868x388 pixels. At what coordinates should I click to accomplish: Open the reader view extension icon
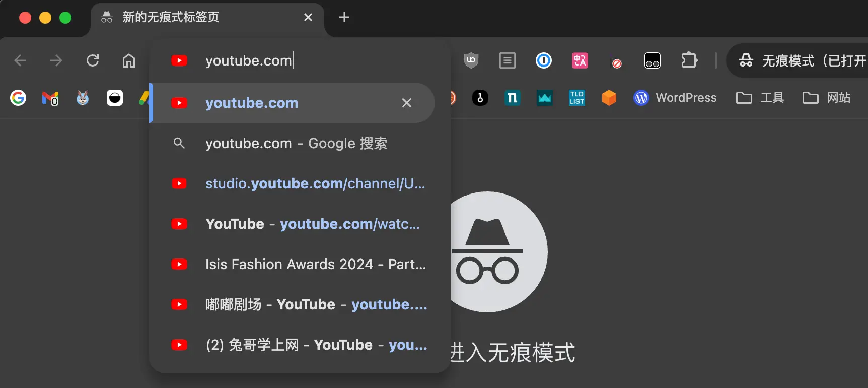[508, 61]
